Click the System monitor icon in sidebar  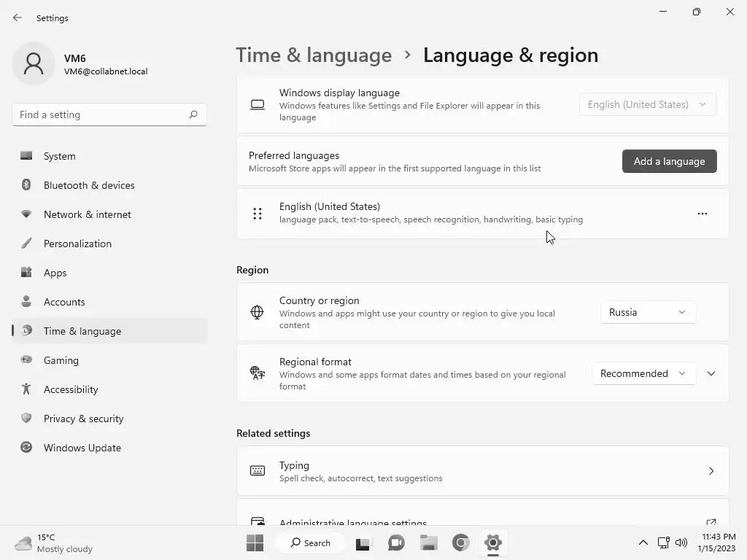26,156
